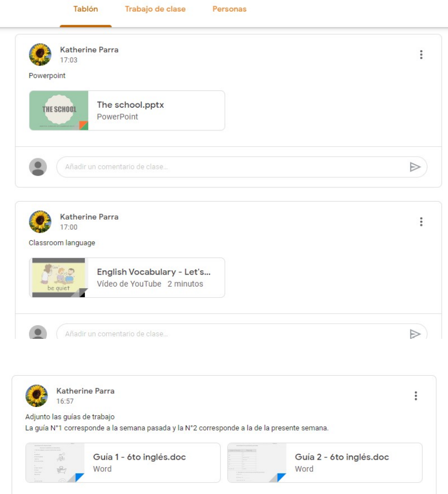This screenshot has height=494, width=448.
Task: Click the gray user avatar beside first comment box
Action: click(x=38, y=167)
